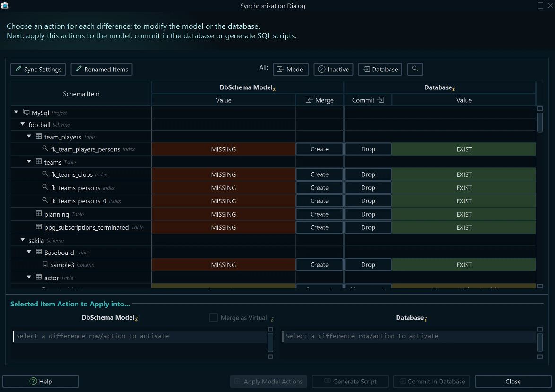
Task: Click Create for the planning table
Action: point(319,214)
